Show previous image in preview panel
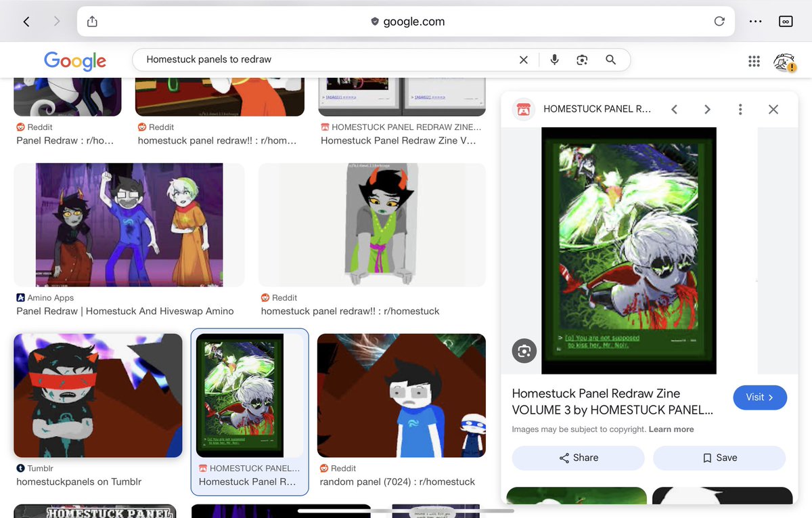This screenshot has height=518, width=812. click(674, 109)
